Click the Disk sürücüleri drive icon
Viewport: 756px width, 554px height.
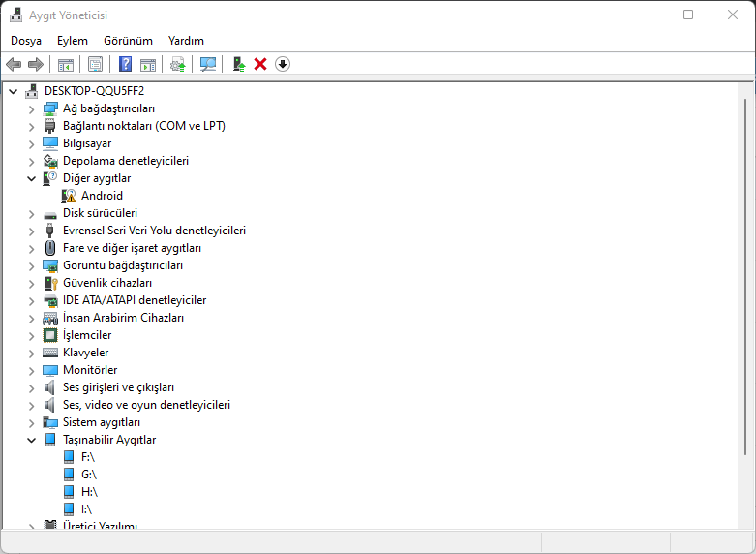coord(50,214)
